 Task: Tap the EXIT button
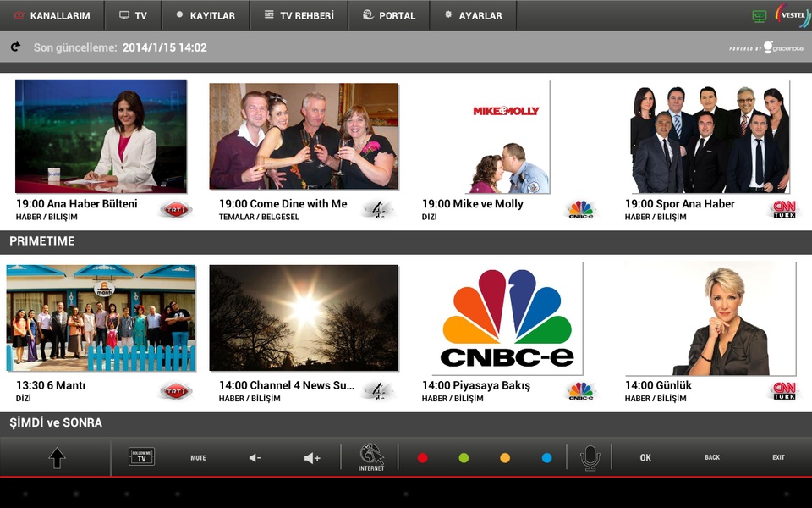point(778,457)
